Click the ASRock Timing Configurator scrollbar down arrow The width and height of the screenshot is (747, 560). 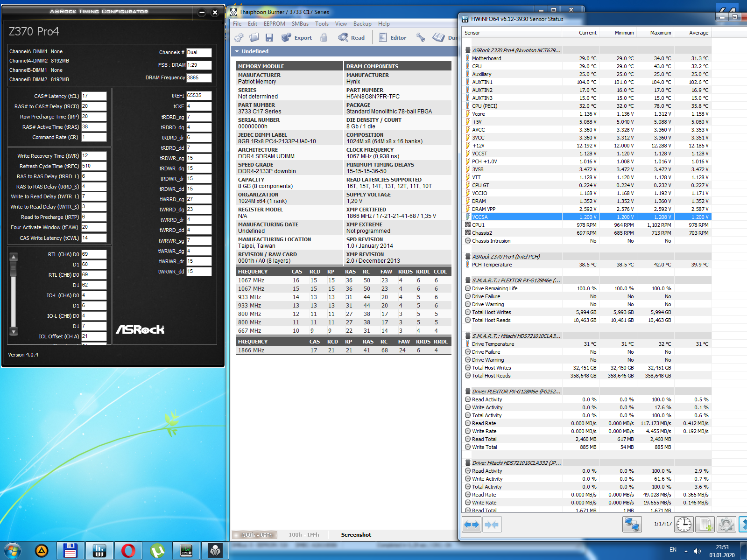tap(14, 332)
